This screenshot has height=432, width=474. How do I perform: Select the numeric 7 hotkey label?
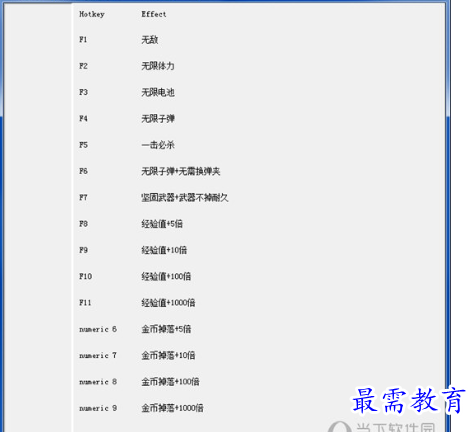coord(98,356)
